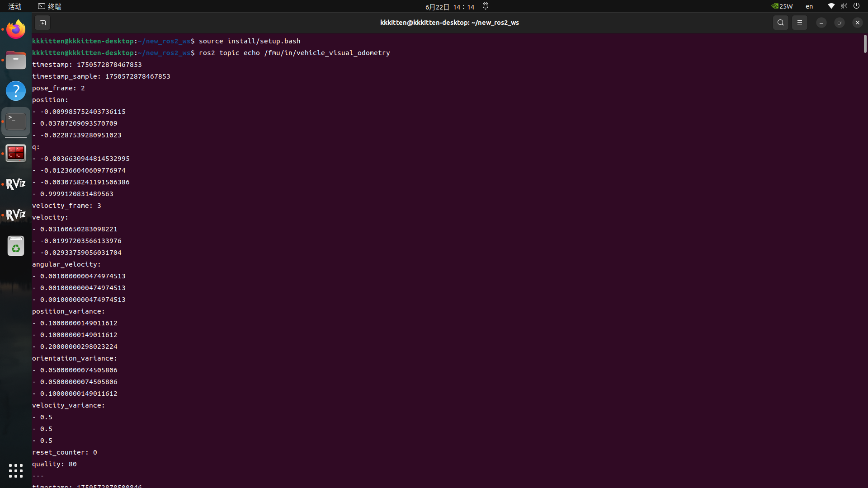Open a new terminal tab
This screenshot has width=868, height=488.
(42, 23)
